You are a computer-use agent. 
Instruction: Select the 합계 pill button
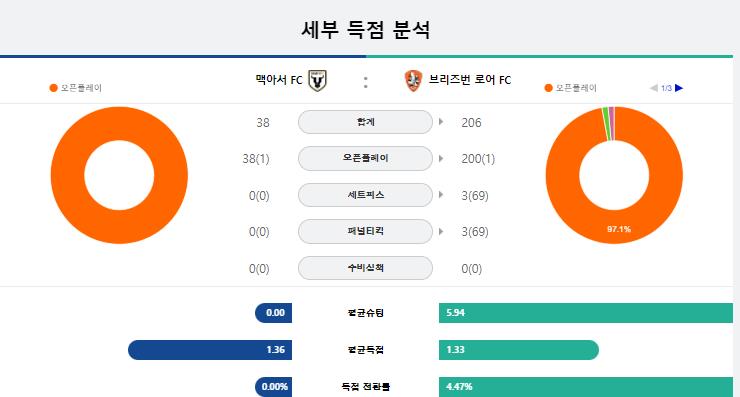(x=365, y=122)
